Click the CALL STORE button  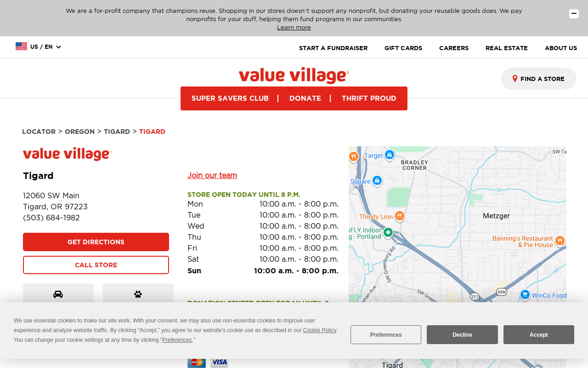coord(96,265)
